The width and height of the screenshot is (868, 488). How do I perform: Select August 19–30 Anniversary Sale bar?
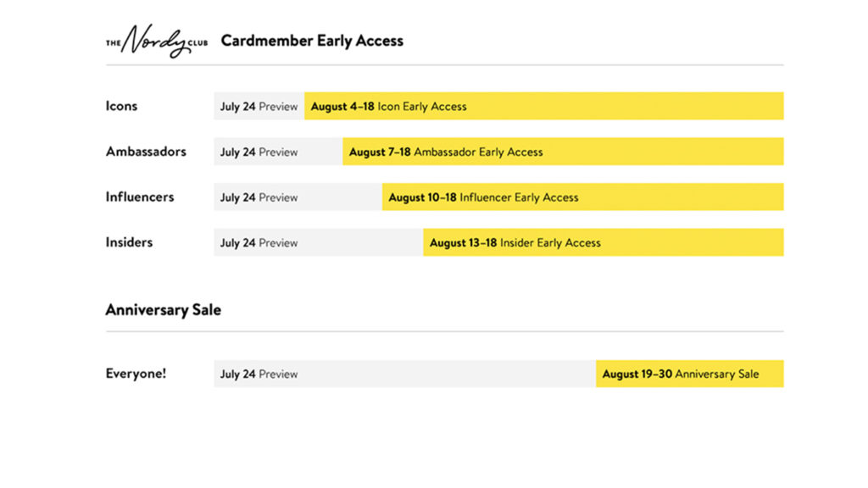click(x=690, y=374)
